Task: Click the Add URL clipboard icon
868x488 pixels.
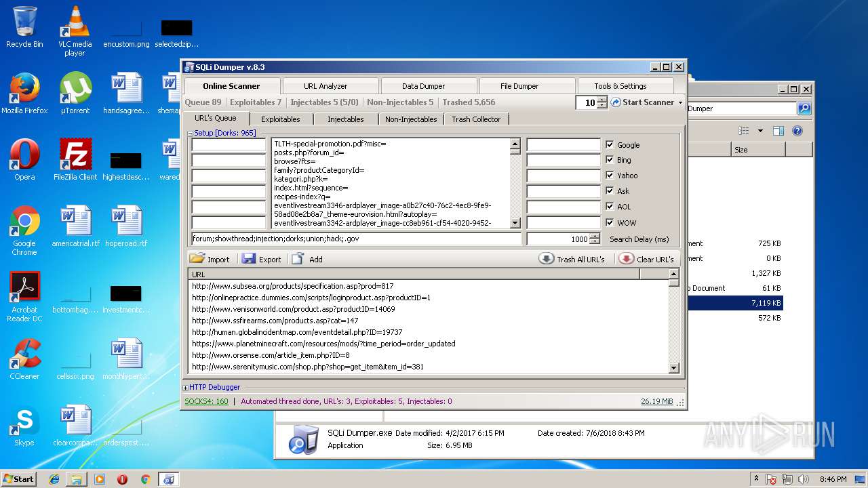Action: click(298, 259)
